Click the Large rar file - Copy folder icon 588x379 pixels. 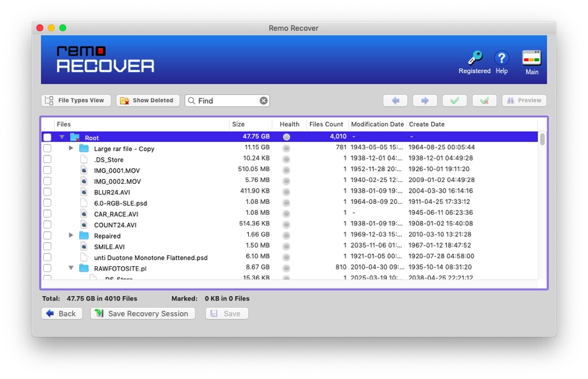click(x=84, y=148)
